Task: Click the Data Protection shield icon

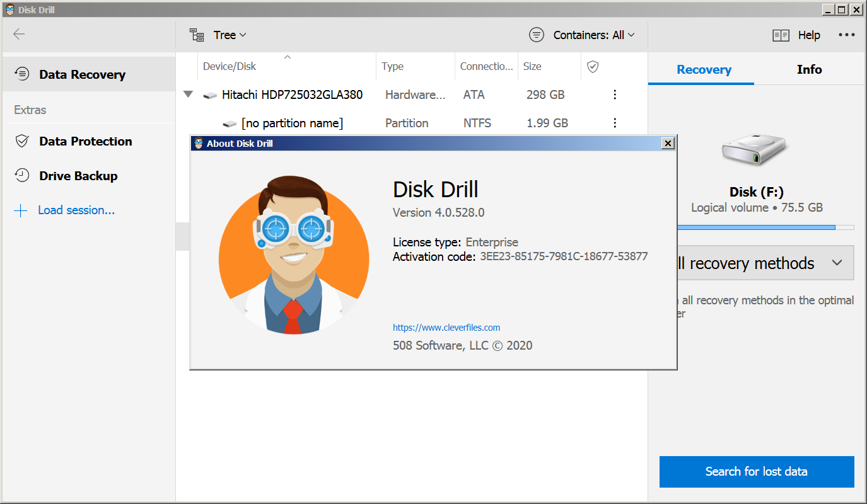Action: [22, 141]
